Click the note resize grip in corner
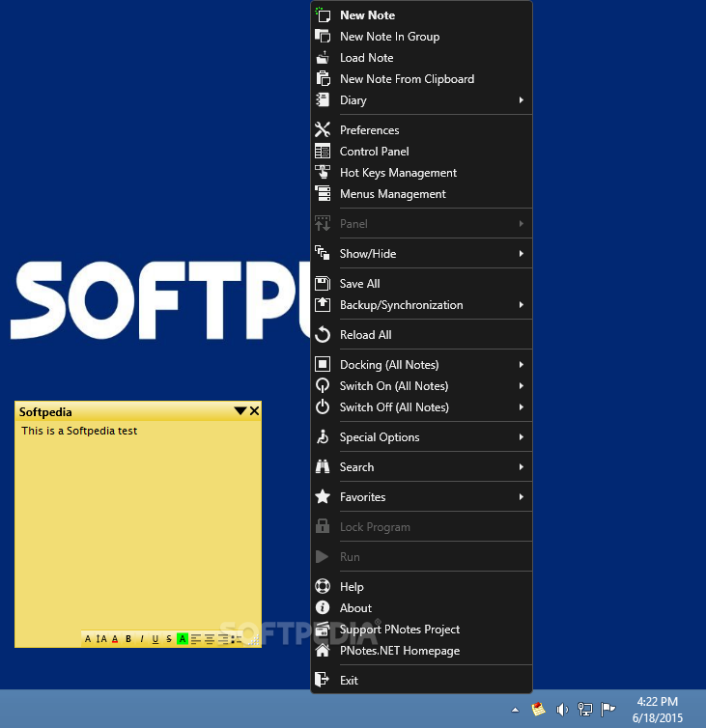 tap(254, 640)
